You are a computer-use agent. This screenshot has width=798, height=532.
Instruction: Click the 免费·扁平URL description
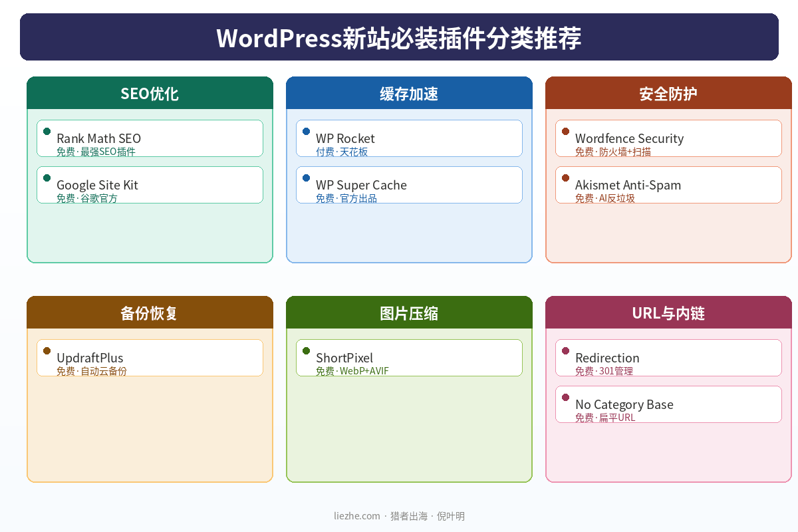pos(605,418)
